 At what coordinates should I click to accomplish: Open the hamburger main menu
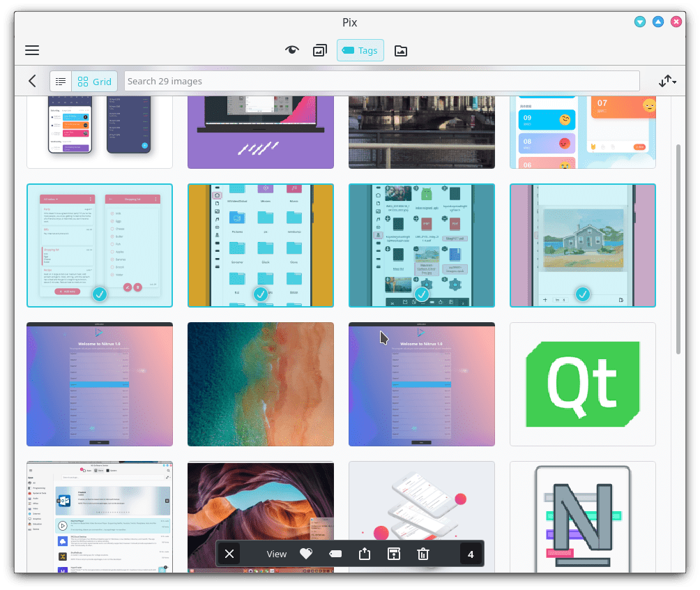32,50
